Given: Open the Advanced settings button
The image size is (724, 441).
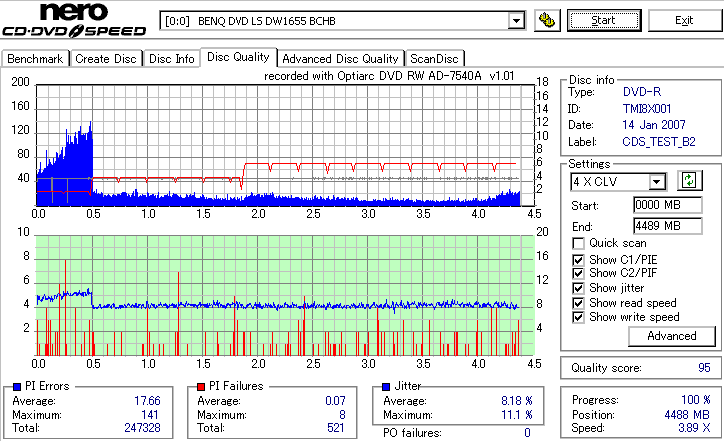Looking at the screenshot, I should coord(672,336).
